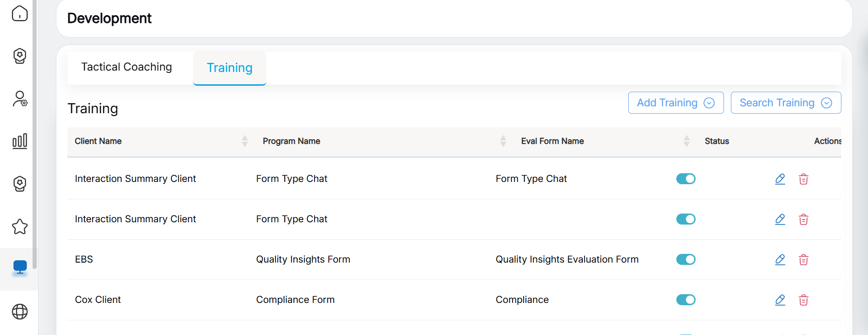This screenshot has width=868, height=335.
Task: Expand the Search Training panel
Action: point(785,103)
